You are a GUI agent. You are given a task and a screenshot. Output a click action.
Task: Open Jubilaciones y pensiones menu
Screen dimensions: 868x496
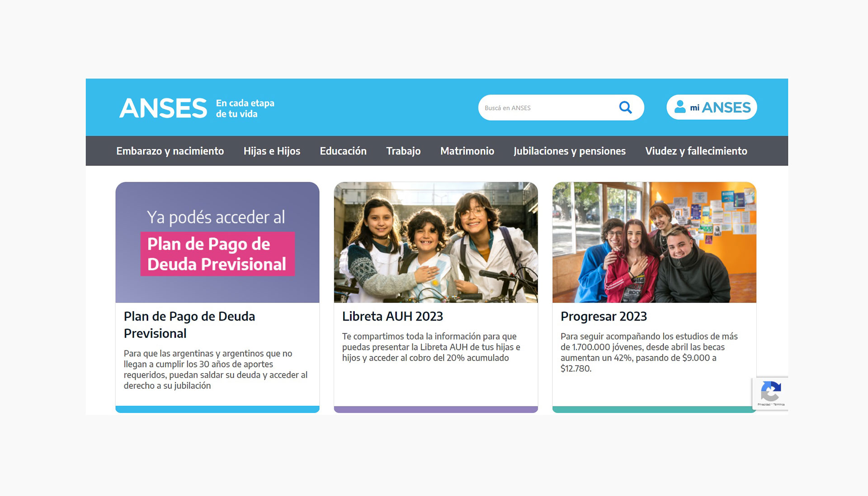pos(569,151)
